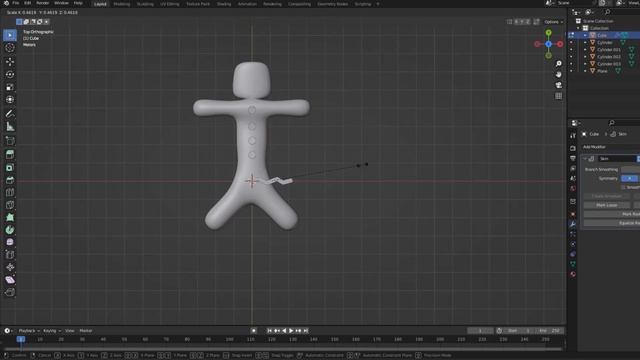Select the Loop Cut tool

click(x=10, y=192)
